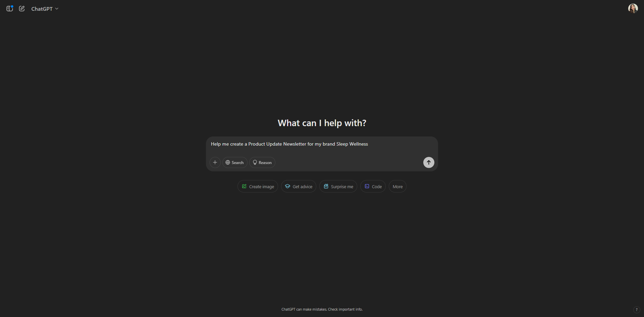Open the sidebar panel icon
The height and width of the screenshot is (317, 644).
coord(10,9)
